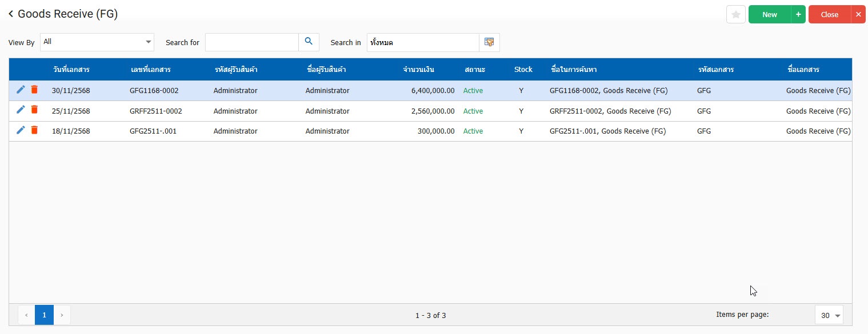Remove GFG2511-.001 using the trash icon
This screenshot has height=334, width=868.
pos(34,130)
